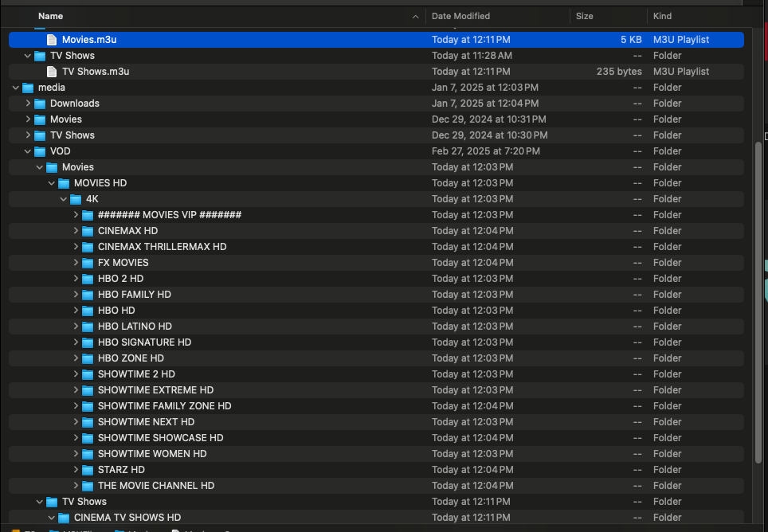Viewport: 768px width, 532px height.
Task: Click the MOVIES VIP folder icon
Action: [x=88, y=215]
